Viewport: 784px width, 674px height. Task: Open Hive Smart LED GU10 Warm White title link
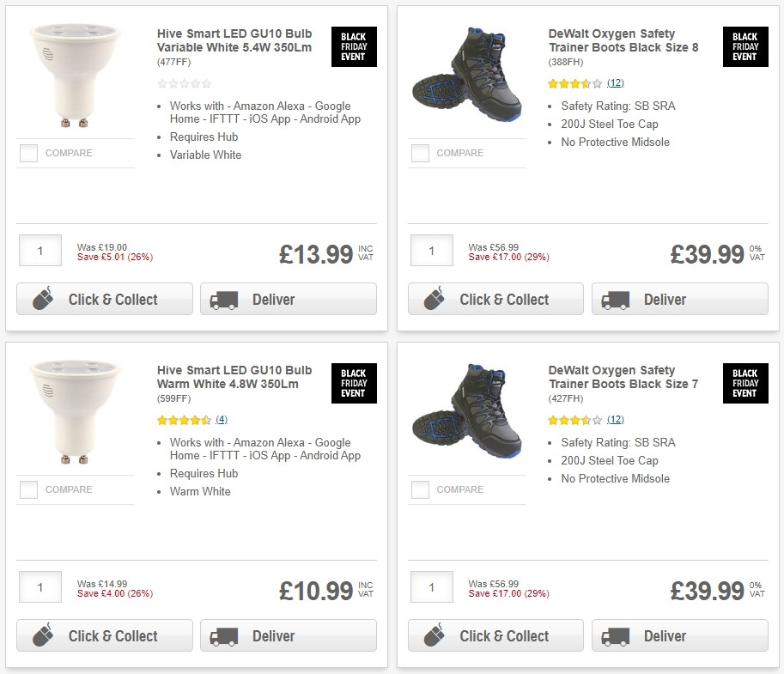click(234, 377)
